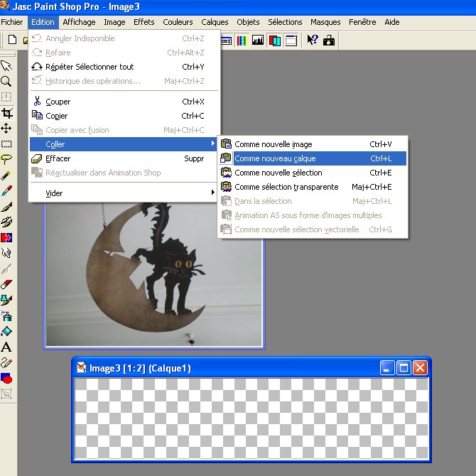Select the Mover tool with four arrows

click(6, 129)
